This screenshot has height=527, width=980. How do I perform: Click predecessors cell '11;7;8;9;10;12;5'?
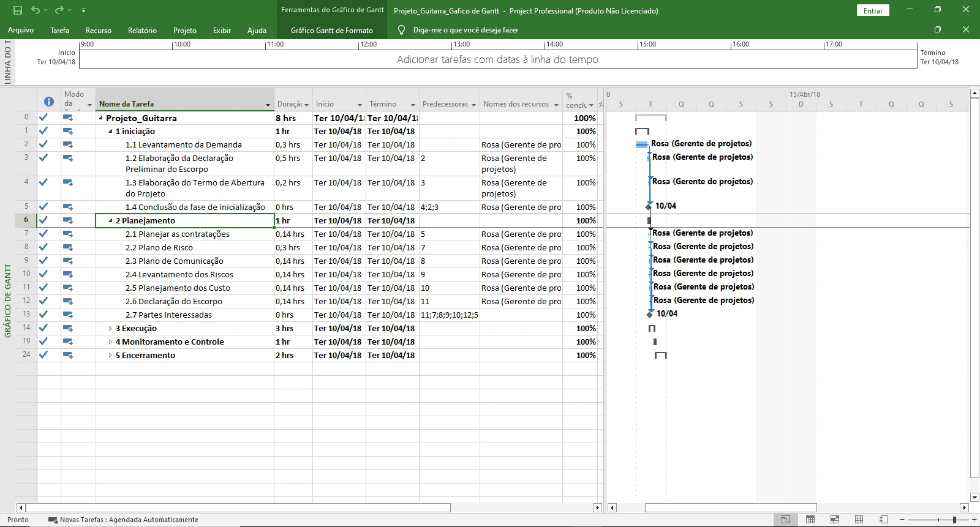450,315
